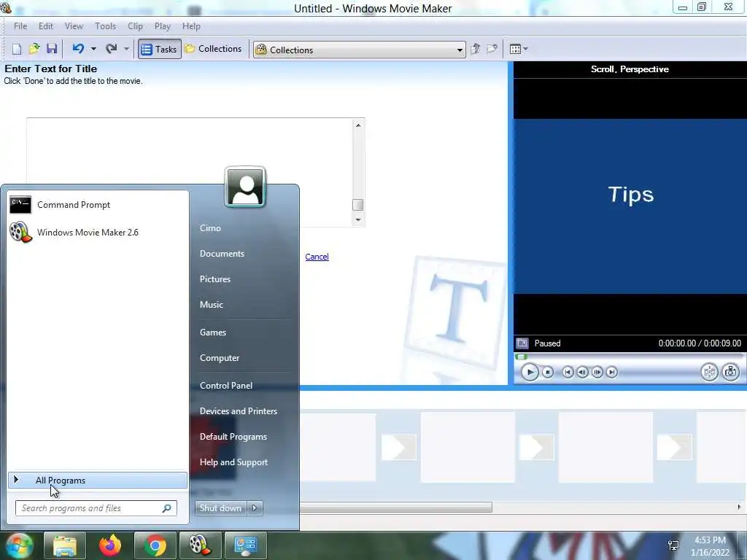Play the preview monitor video
Screen dimensions: 747x560
click(530, 372)
